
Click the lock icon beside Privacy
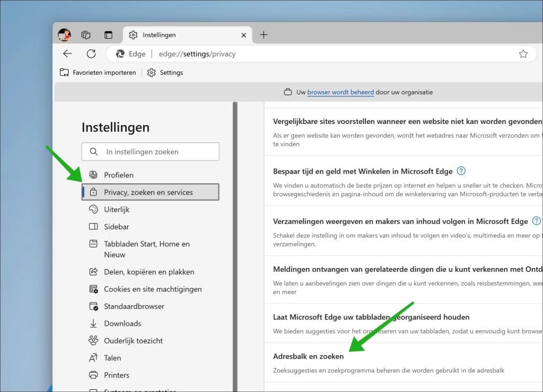pyautogui.click(x=93, y=192)
